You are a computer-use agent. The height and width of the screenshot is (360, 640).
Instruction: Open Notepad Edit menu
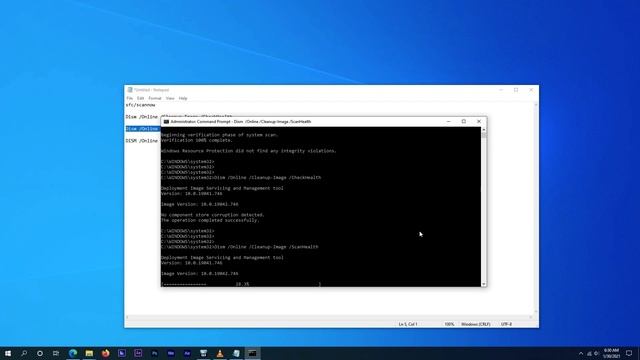click(140, 98)
